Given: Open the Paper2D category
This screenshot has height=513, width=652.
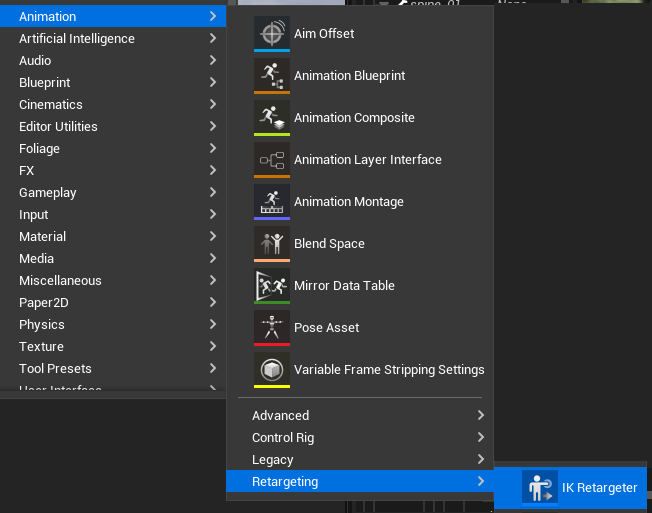Looking at the screenshot, I should coord(113,303).
